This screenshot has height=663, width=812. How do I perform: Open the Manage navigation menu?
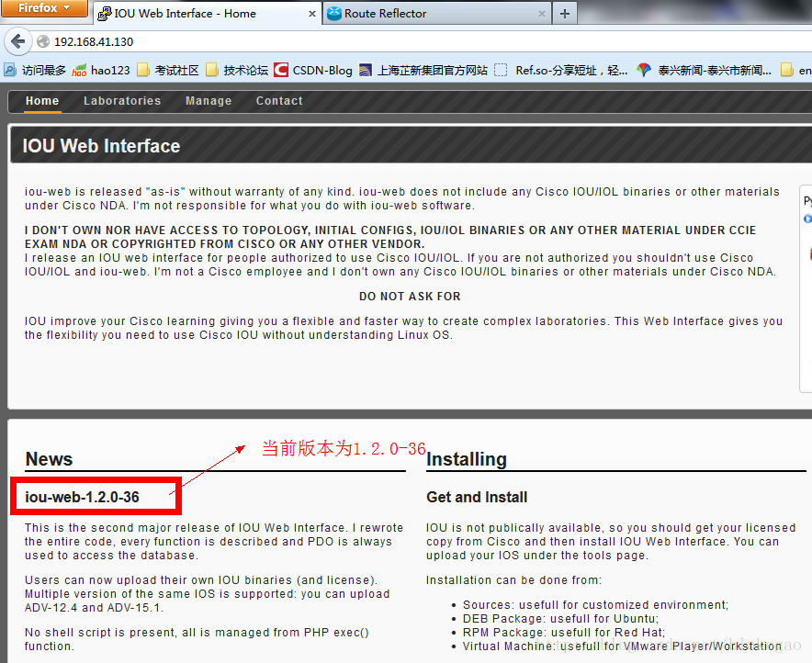[209, 101]
